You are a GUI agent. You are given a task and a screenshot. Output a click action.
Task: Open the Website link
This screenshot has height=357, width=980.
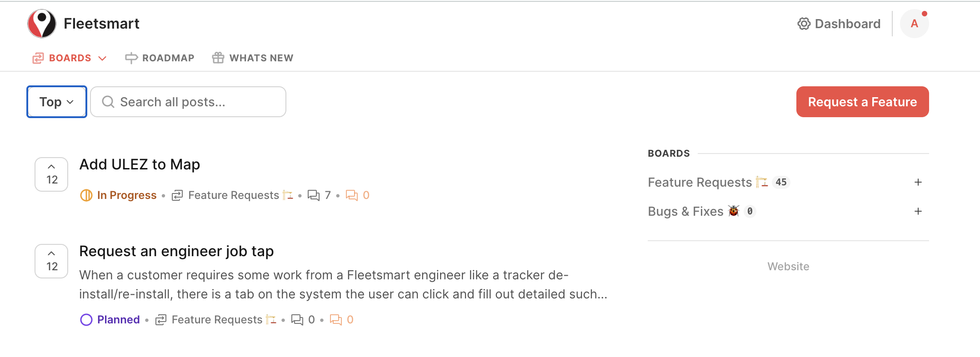(x=788, y=267)
